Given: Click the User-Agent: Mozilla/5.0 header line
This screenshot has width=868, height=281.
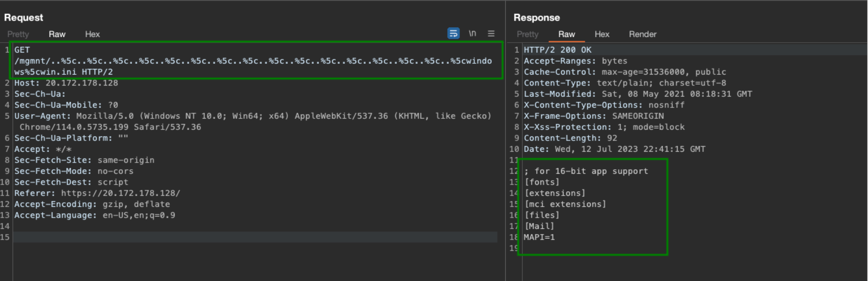Looking at the screenshot, I should click(x=253, y=116).
